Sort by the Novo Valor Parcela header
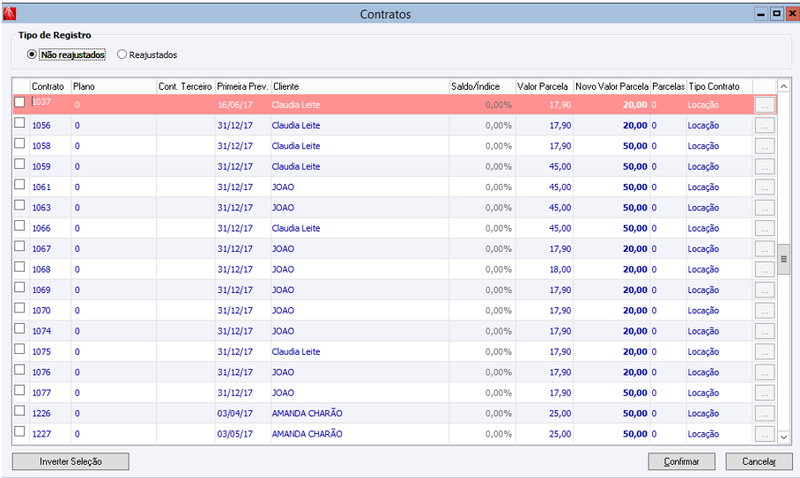The width and height of the screenshot is (800, 478). point(612,86)
